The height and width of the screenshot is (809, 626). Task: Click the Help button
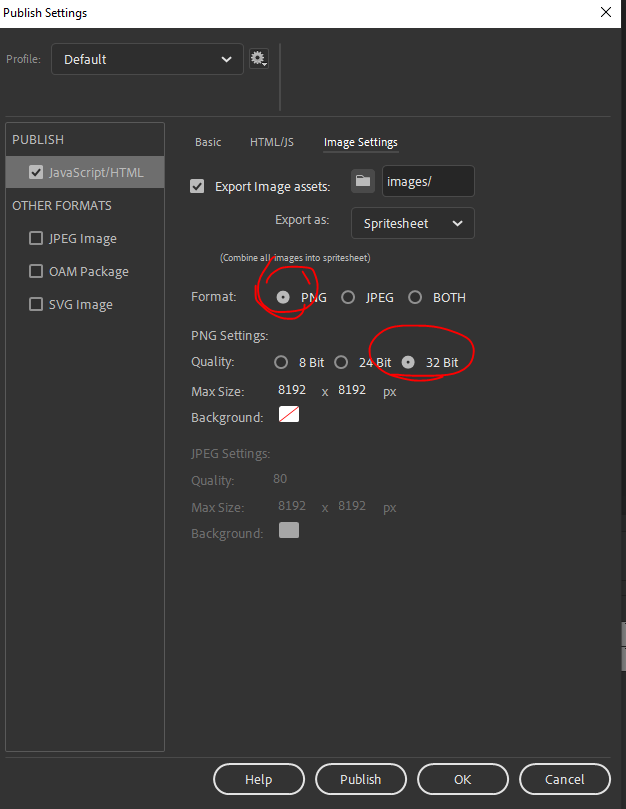[258, 779]
